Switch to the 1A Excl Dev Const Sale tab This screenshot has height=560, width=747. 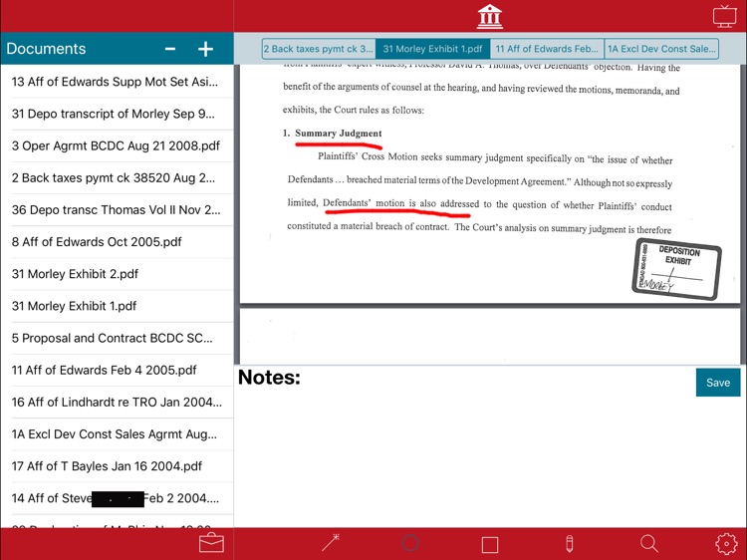[x=661, y=49]
